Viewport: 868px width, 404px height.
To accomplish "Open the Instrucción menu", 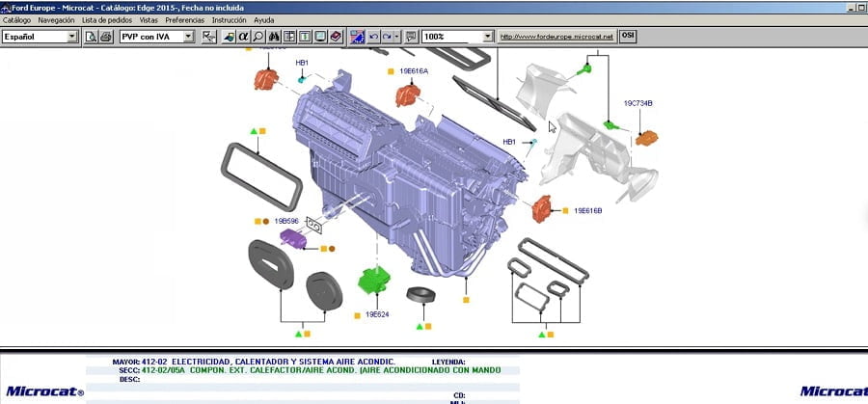I will coord(230,20).
